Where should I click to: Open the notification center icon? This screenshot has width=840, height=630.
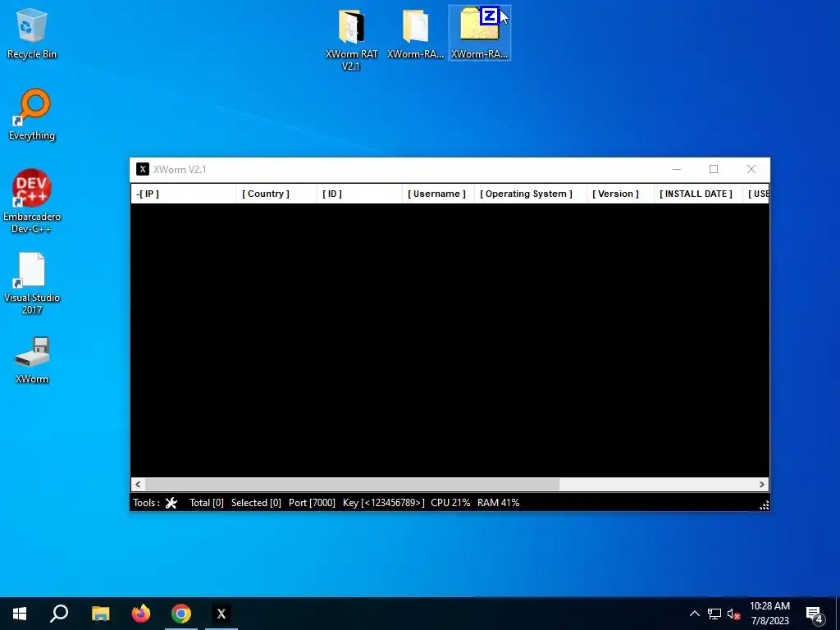pyautogui.click(x=815, y=614)
